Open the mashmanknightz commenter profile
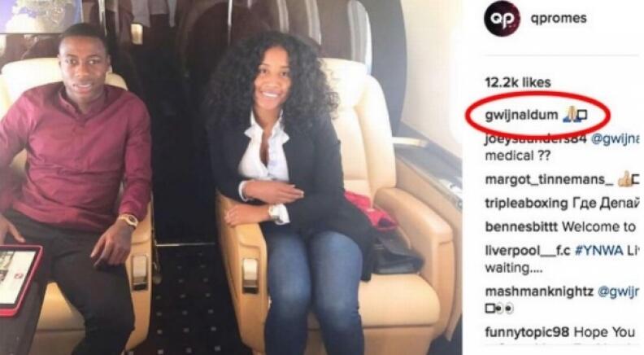The height and width of the screenshot is (355, 644). click(x=539, y=291)
